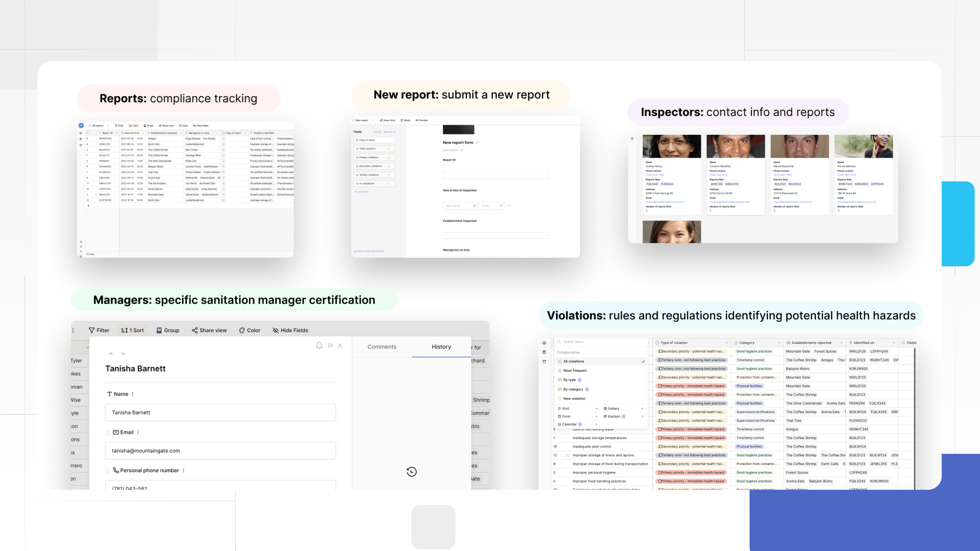The height and width of the screenshot is (551, 980).
Task: Select the Copy of report field item
Action: click(x=374, y=140)
